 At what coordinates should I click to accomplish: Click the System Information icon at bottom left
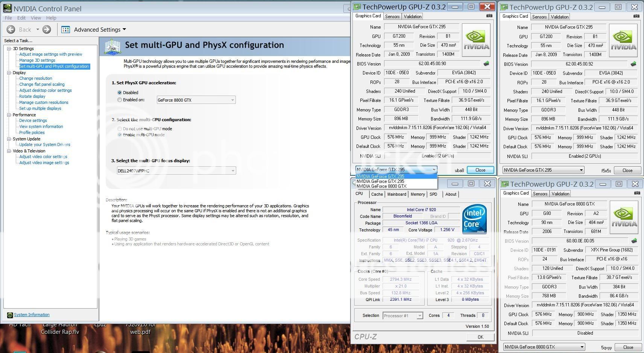pos(10,315)
